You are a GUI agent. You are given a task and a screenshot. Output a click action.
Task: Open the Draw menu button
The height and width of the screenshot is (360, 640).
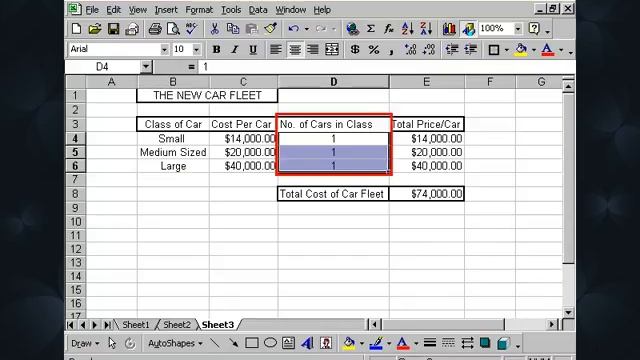coord(85,343)
